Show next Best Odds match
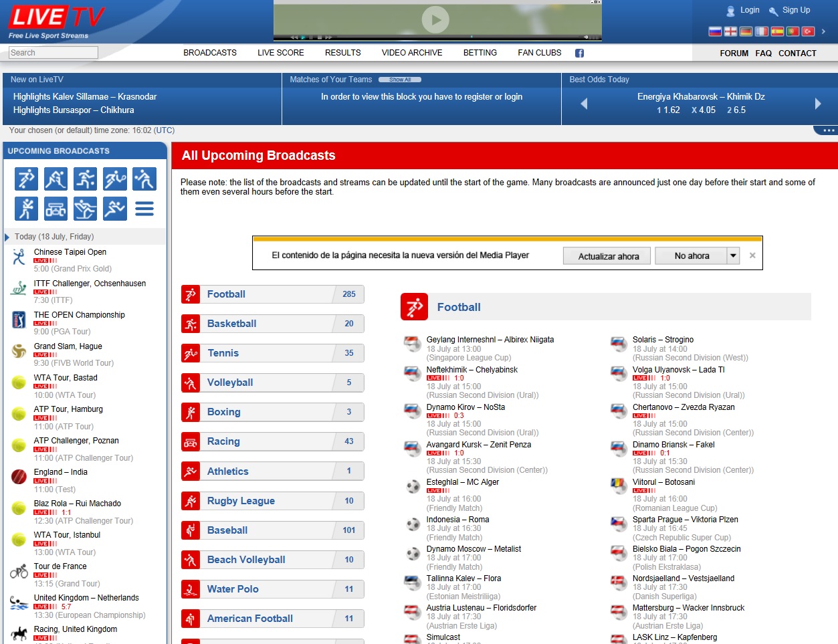838x644 pixels. pos(818,104)
